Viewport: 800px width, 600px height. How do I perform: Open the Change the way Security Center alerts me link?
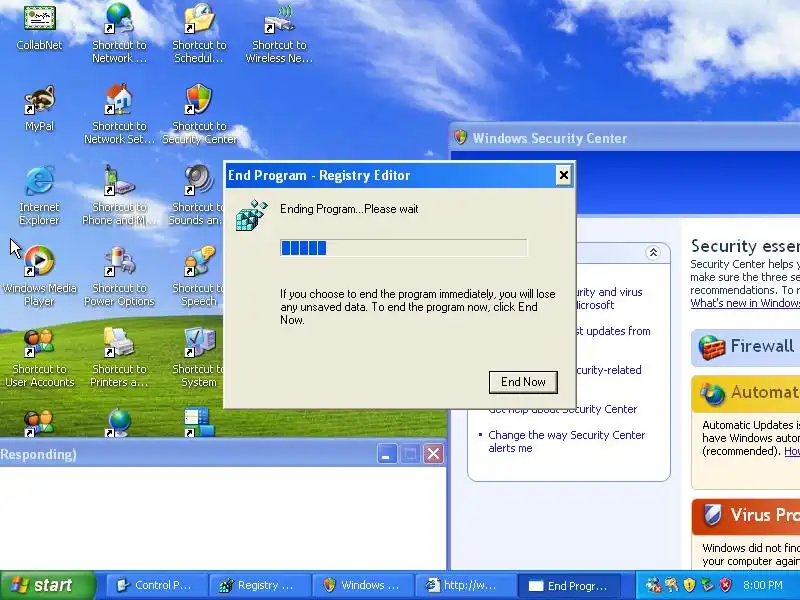point(566,441)
